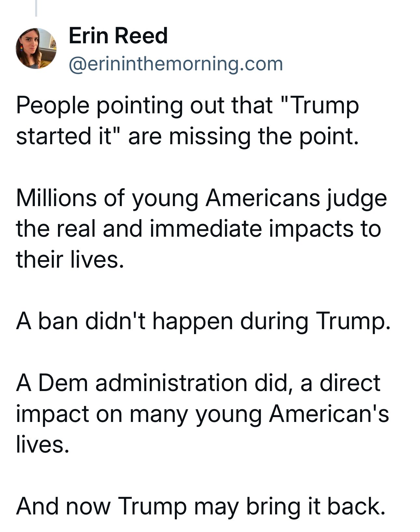Screen dimensions: 420x532
Task: Click the text 'their lives.'
Action: pyautogui.click(x=70, y=259)
